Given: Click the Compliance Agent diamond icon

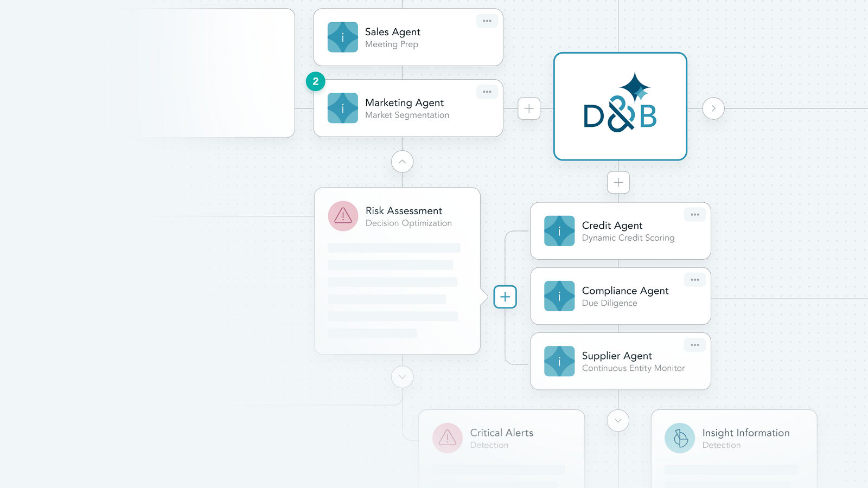Looking at the screenshot, I should coord(559,296).
